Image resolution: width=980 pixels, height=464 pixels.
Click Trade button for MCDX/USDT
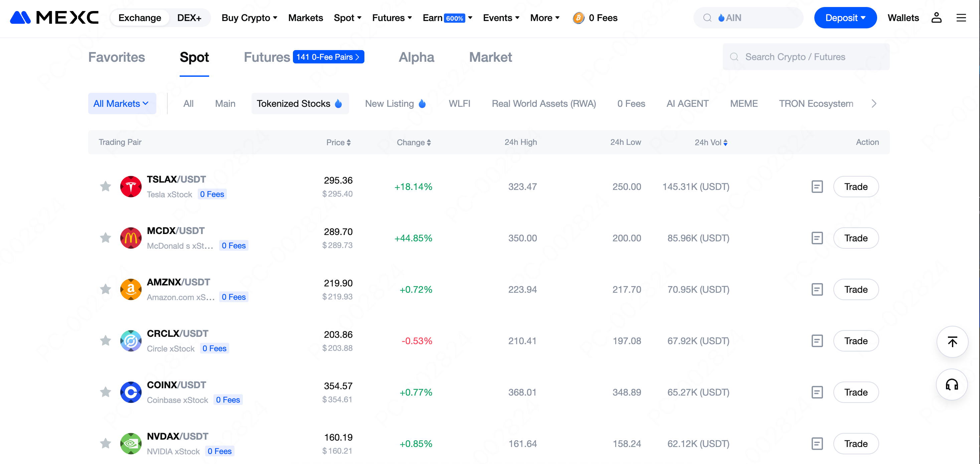coord(856,238)
